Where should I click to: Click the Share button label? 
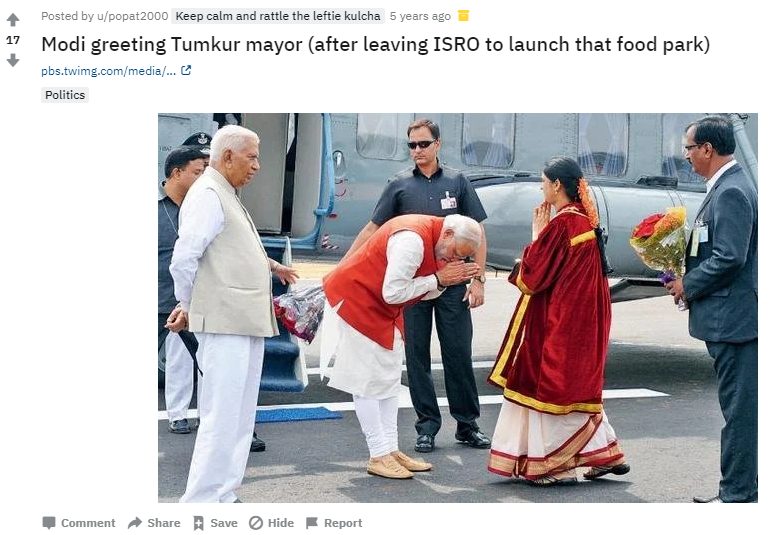click(x=164, y=523)
